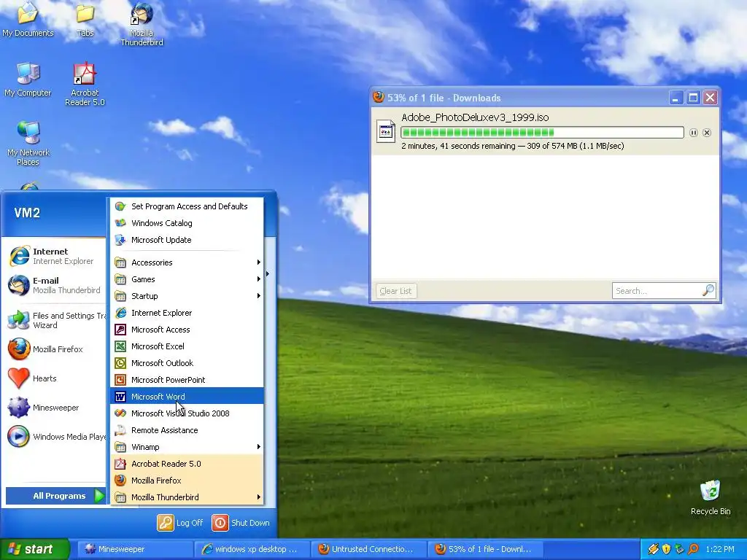Screen dimensions: 747x560
Task: Click the taskbar clock showing 1:22 PM
Action: click(720, 549)
